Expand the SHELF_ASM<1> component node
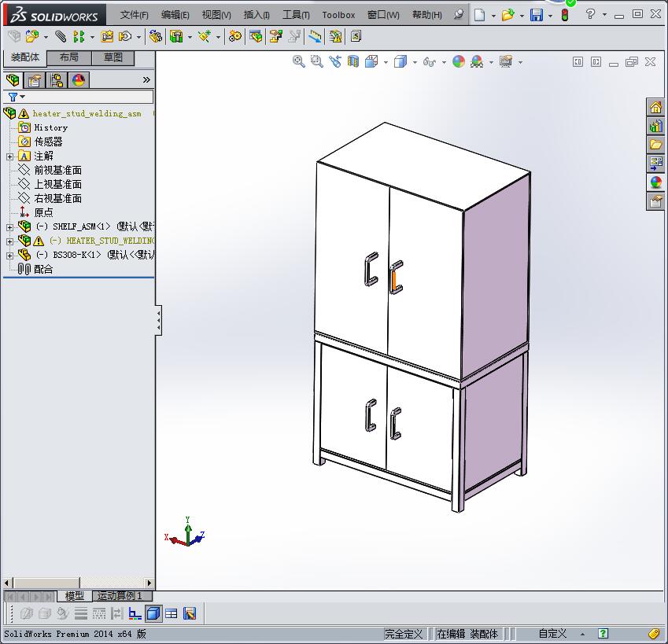 (9, 227)
